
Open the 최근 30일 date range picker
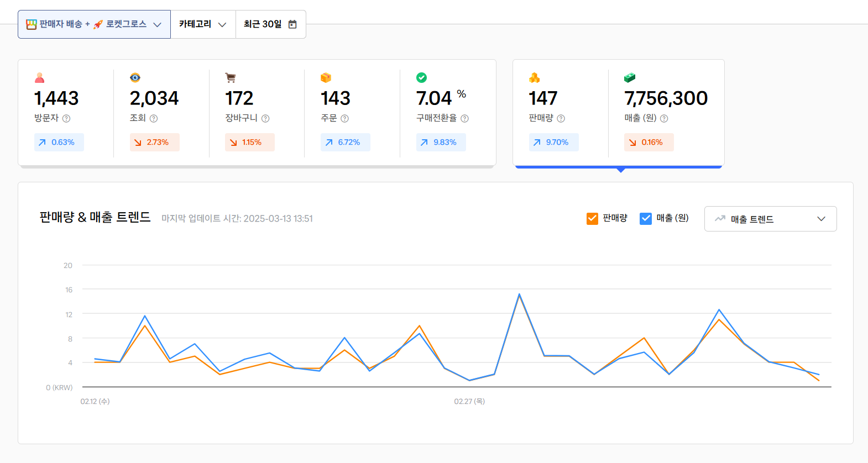[x=270, y=24]
